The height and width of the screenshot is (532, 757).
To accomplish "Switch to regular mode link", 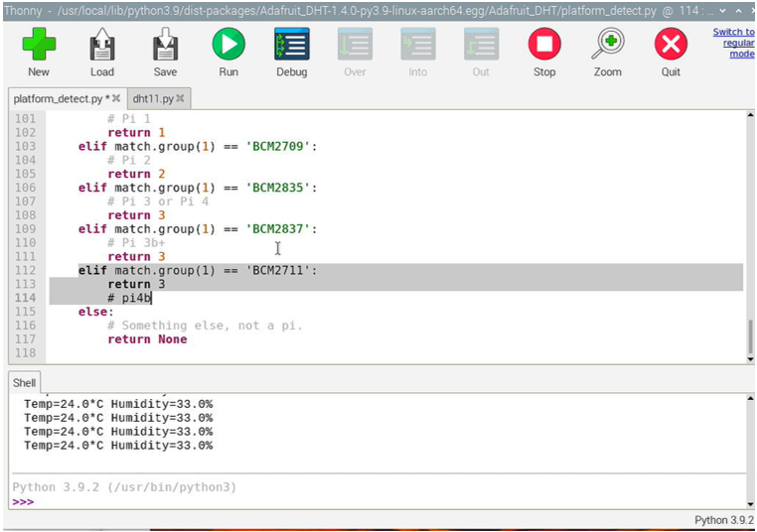I will coord(733,43).
